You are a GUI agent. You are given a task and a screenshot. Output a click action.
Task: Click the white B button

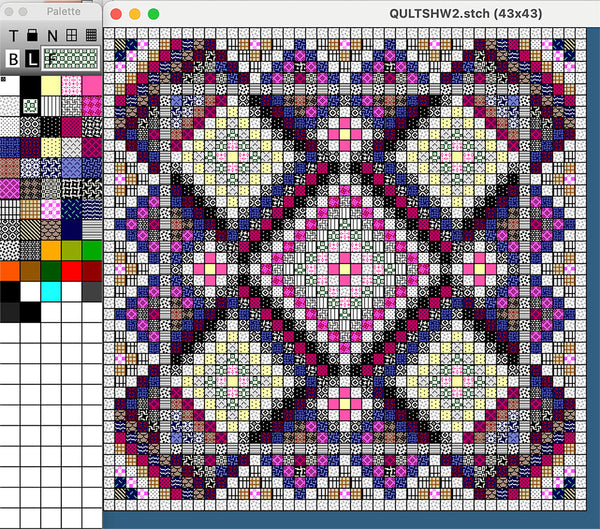point(13,59)
